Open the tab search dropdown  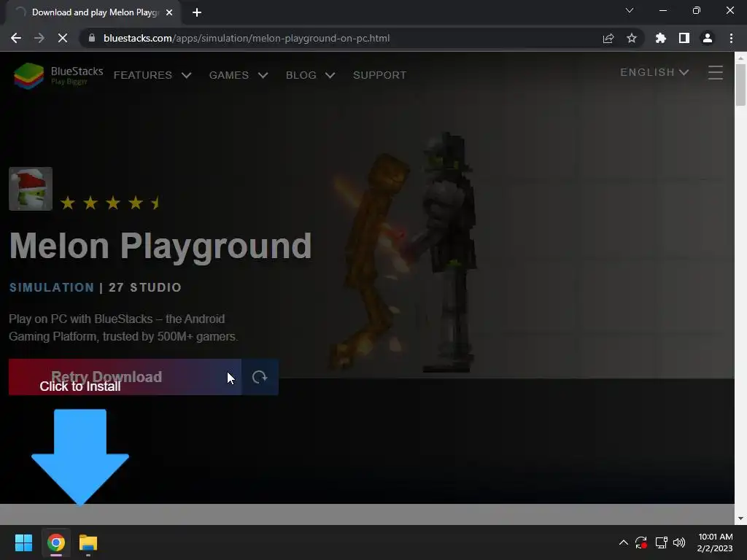coord(630,10)
